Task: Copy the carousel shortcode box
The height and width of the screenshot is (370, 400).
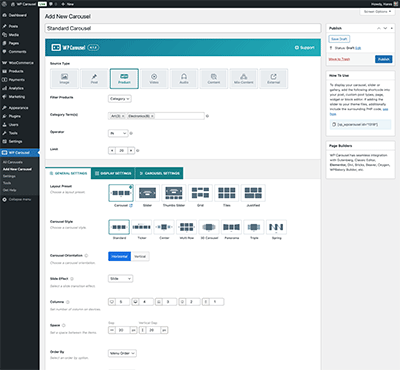Action: pos(361,125)
